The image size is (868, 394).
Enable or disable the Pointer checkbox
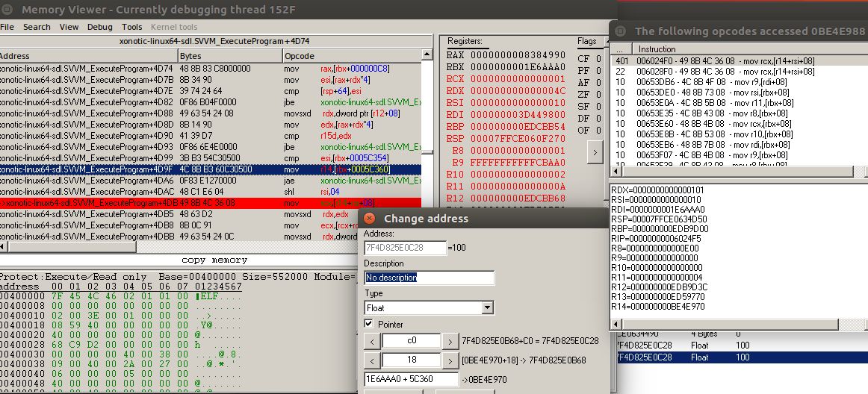(x=369, y=324)
